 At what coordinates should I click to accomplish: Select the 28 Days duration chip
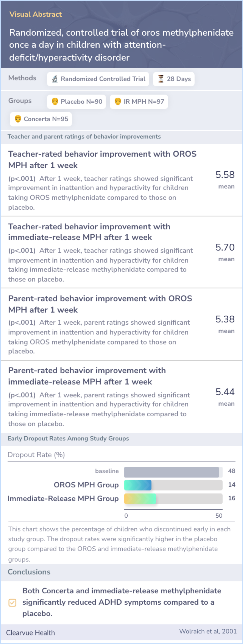pyautogui.click(x=174, y=79)
